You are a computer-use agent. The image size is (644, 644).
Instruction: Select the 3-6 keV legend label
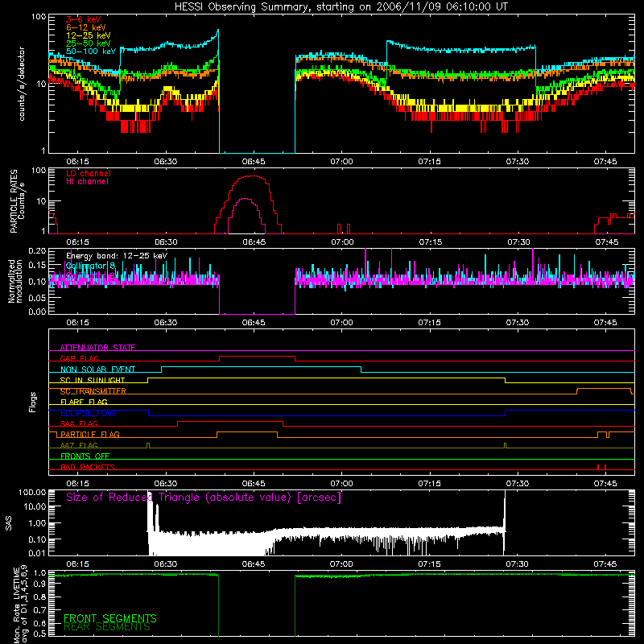coord(84,19)
